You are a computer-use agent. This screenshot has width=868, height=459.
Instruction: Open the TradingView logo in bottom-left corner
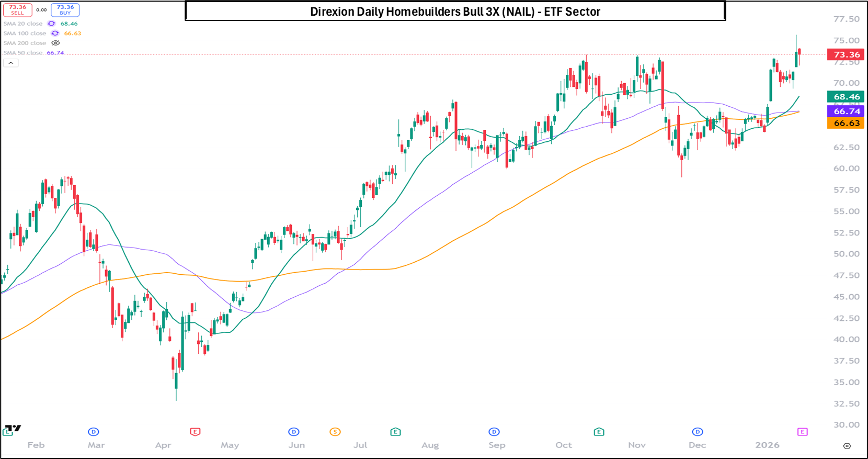tap(13, 429)
